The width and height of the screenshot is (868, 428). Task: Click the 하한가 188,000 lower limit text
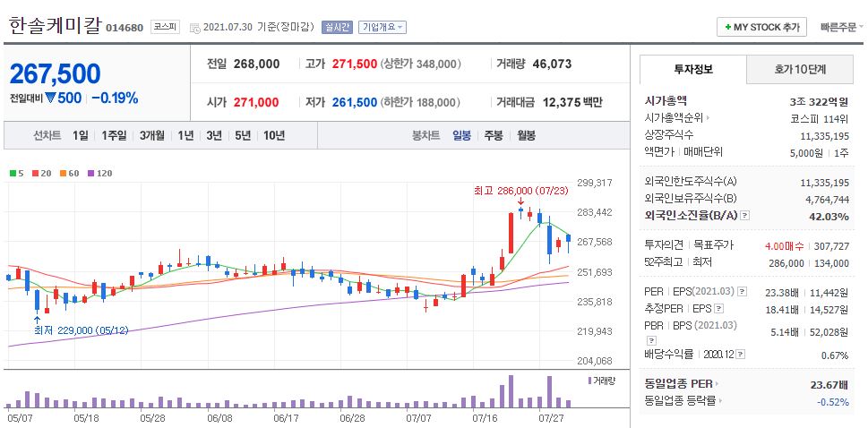tap(421, 102)
